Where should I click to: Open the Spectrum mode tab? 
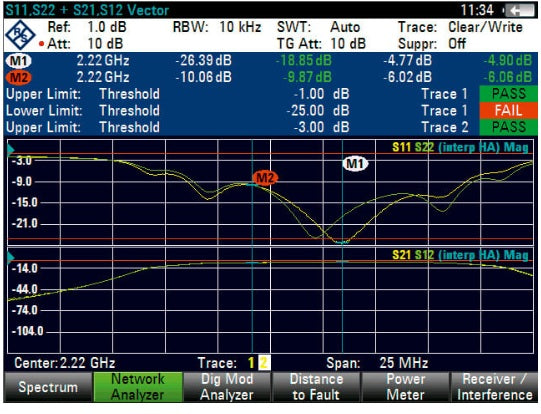(x=48, y=387)
